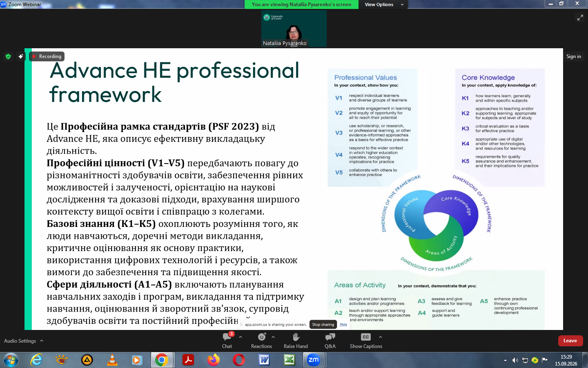Open the Q&A panel
This screenshot has width=588, height=368.
[330, 340]
